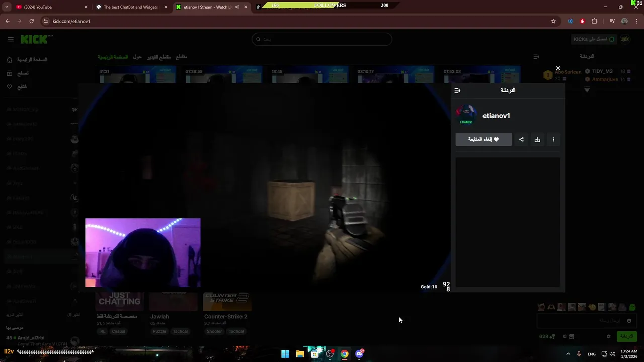This screenshot has width=644, height=362.
Task: Switch to the حول (About) tab
Action: click(x=137, y=57)
